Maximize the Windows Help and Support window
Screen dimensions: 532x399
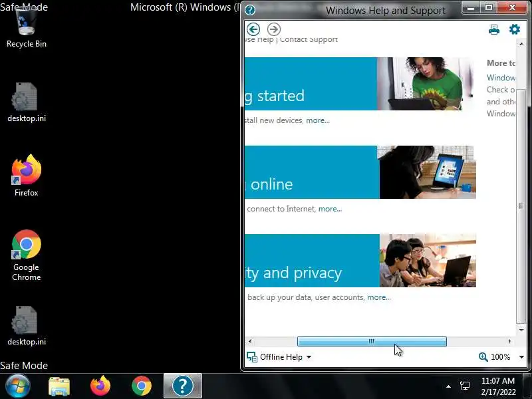pyautogui.click(x=489, y=8)
